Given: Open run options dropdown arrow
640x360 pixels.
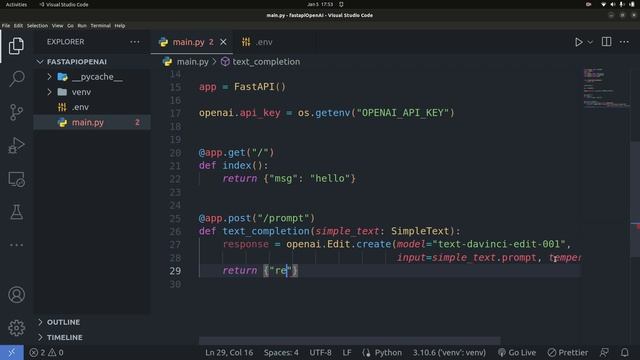Looking at the screenshot, I should (x=590, y=42).
